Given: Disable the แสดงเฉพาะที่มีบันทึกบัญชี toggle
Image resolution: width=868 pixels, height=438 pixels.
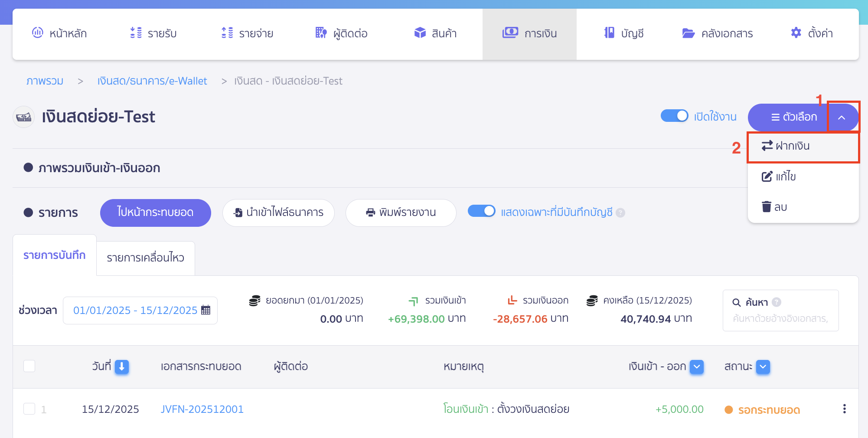Looking at the screenshot, I should click(x=481, y=211).
